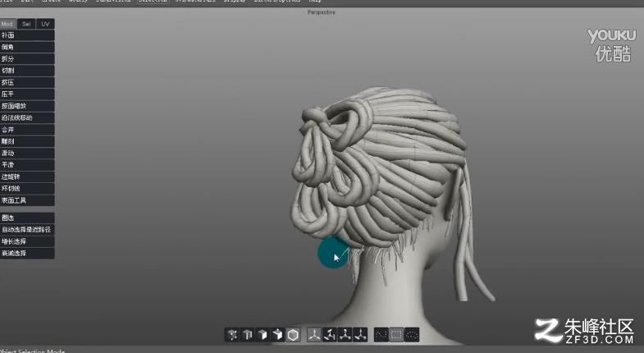Switch to rectangle area selection style

coord(396,335)
